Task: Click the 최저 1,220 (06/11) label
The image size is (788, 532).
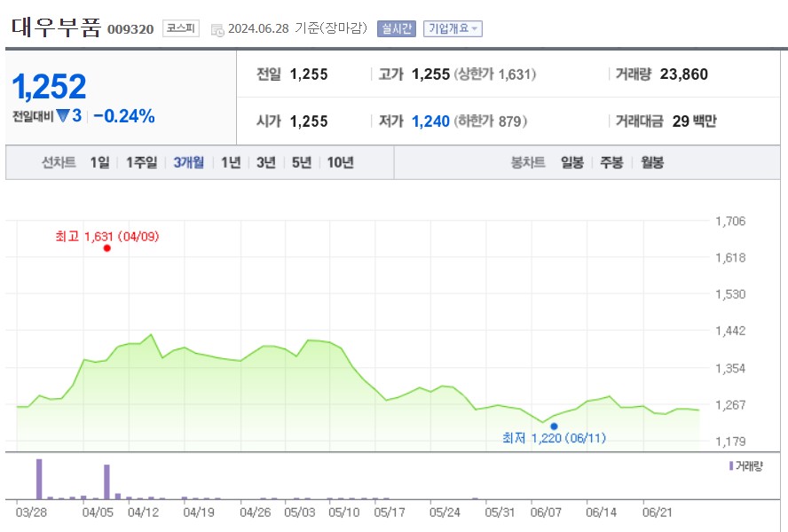Action: [x=555, y=438]
